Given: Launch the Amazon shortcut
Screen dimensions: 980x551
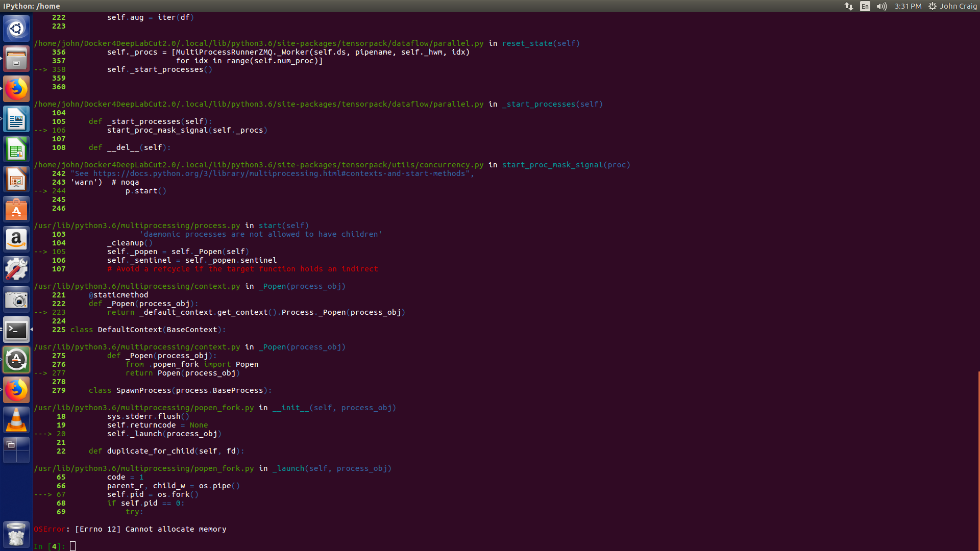Looking at the screenshot, I should [16, 239].
